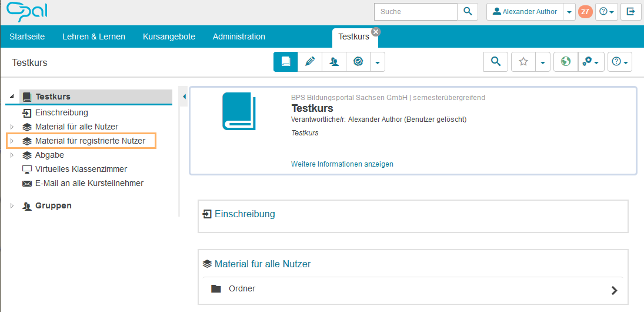
Task: Select Virtuelles Klassenzimmer in course tree
Action: click(x=81, y=169)
